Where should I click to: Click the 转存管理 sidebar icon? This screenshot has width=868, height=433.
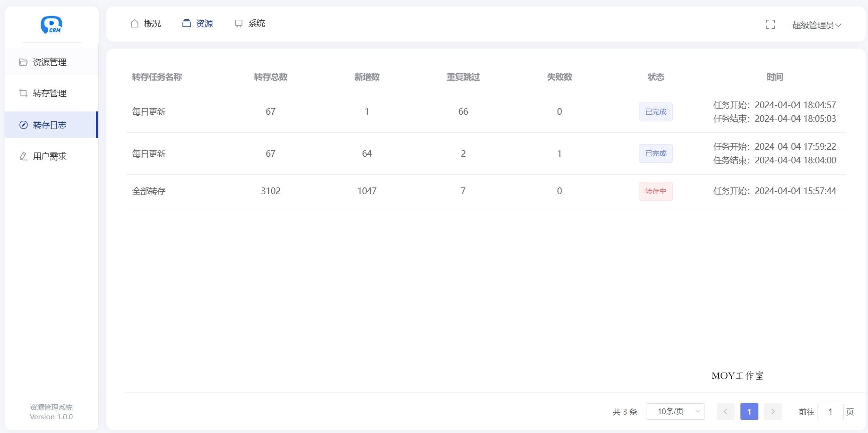click(x=23, y=93)
